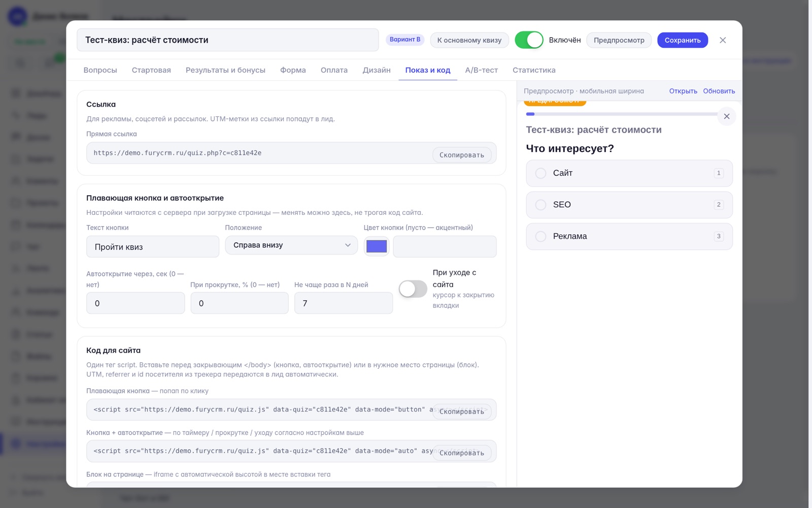Toggle the Включён quiz switch
Viewport: 812px width, 508px height.
(529, 40)
